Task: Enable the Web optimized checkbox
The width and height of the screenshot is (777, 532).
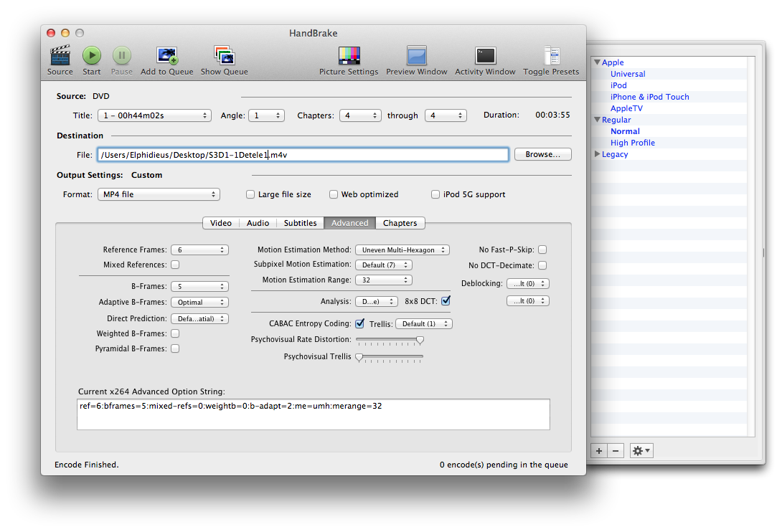Action: (x=334, y=195)
